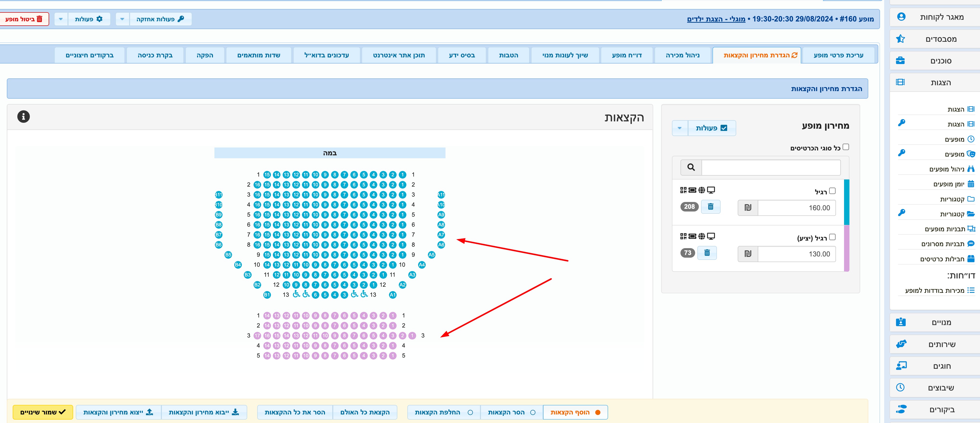Open the ברקודים חיצוניים tab
Screen dimensions: 980x423
[x=90, y=55]
